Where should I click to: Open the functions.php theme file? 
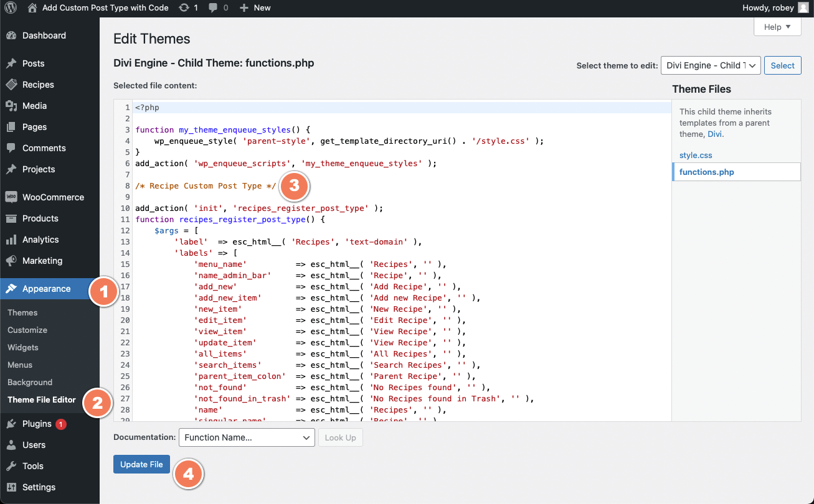tap(707, 172)
